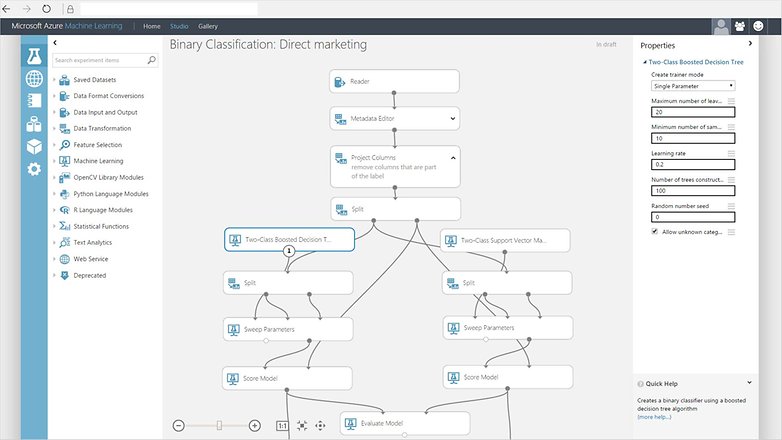Open R Language Modules category
This screenshot has width=782, height=440.
click(103, 210)
